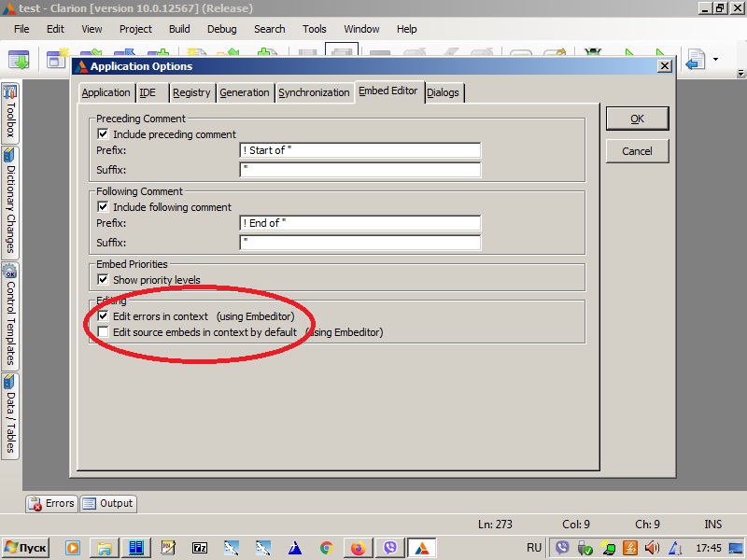747x560 pixels.
Task: Switch to the Synchronization tab
Action: pyautogui.click(x=314, y=92)
